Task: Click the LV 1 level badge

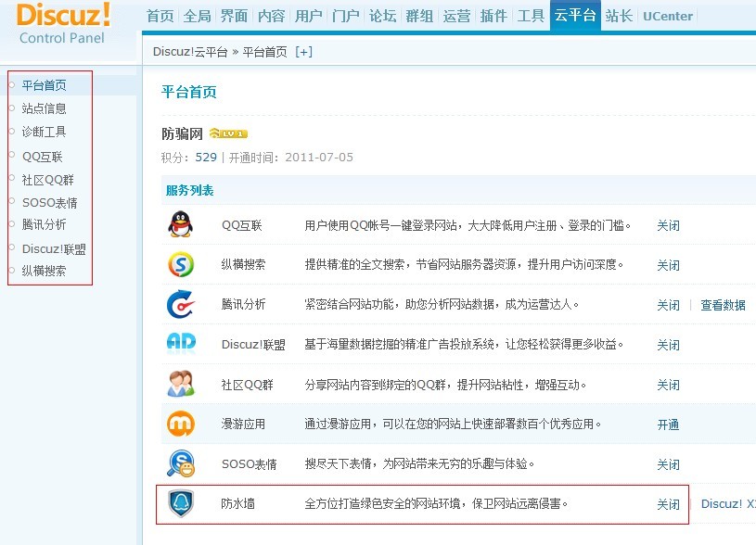Action: click(228, 133)
